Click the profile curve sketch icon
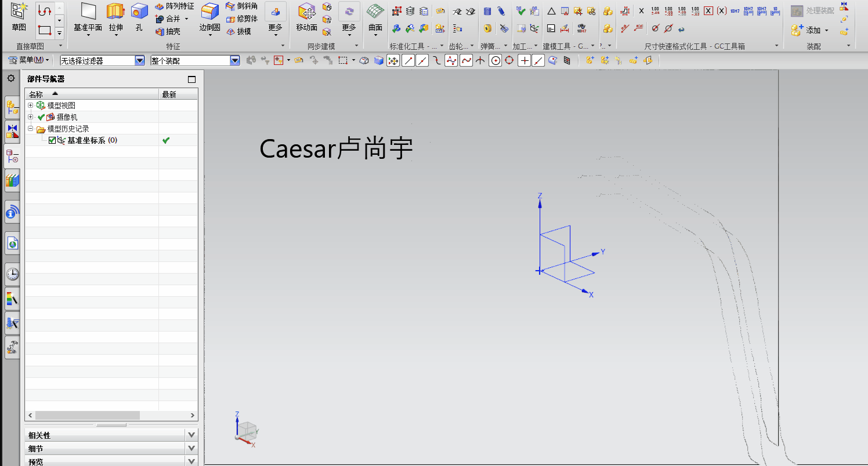Viewport: 868px width, 466px height. click(x=44, y=10)
